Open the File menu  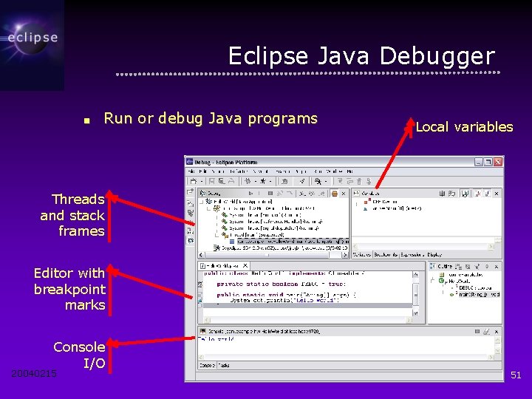click(191, 171)
